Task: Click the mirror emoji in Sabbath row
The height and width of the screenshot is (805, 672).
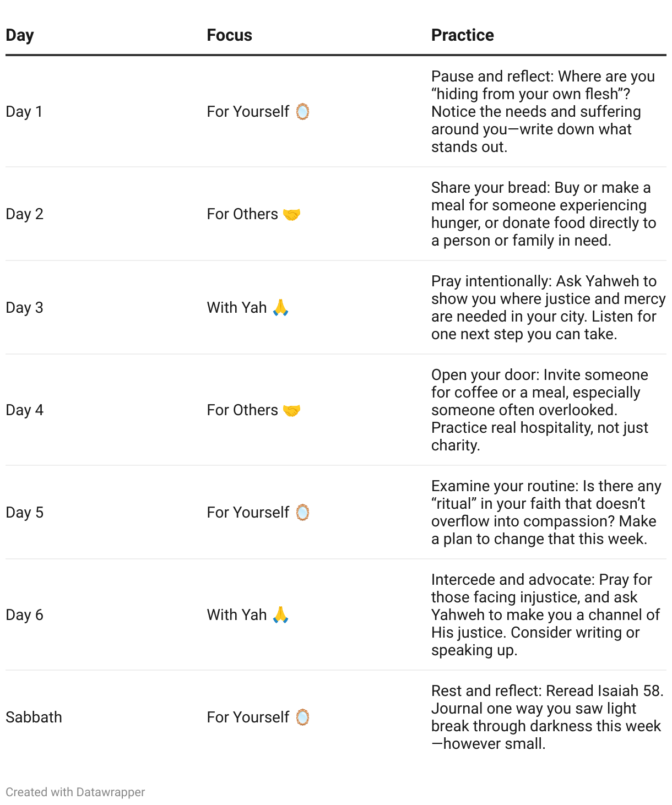Action: [x=302, y=717]
